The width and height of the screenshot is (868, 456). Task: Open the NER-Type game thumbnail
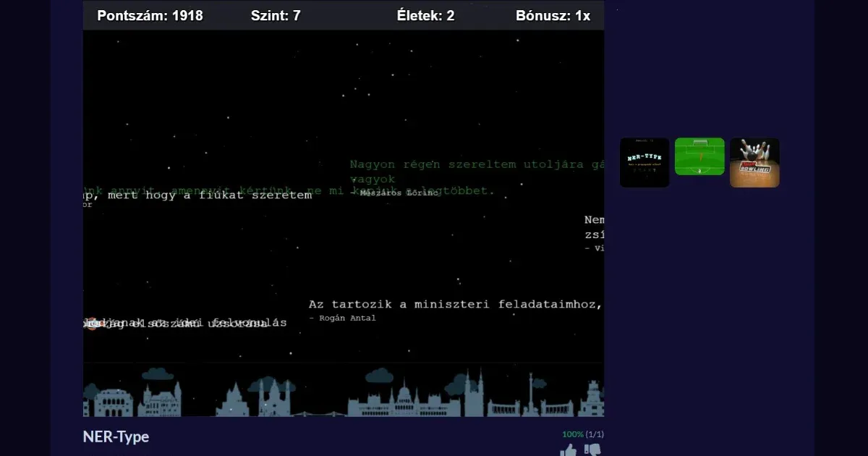[x=644, y=162]
